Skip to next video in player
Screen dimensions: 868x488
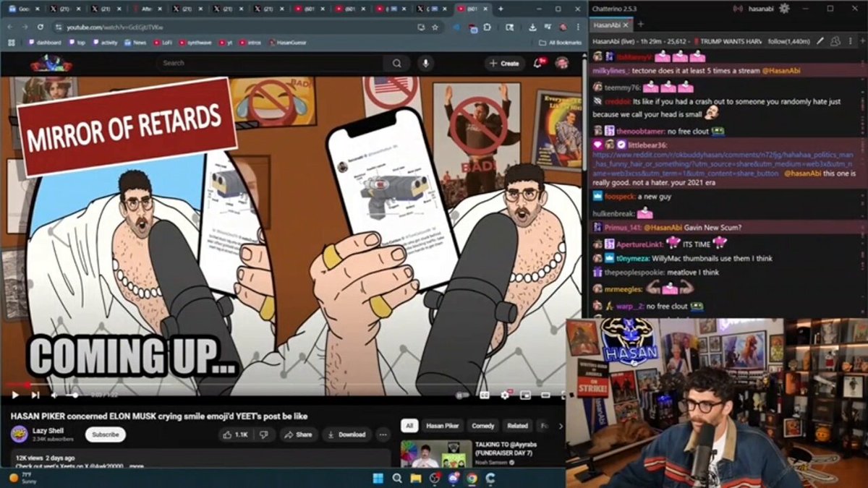(35, 395)
